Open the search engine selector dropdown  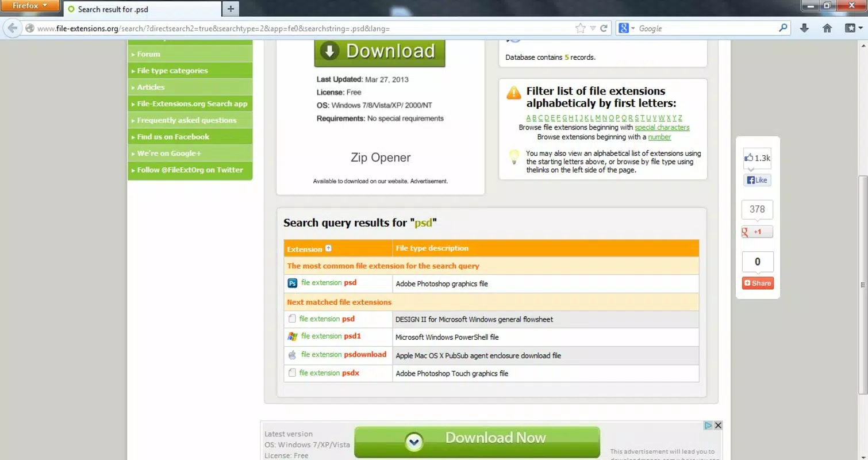[626, 28]
